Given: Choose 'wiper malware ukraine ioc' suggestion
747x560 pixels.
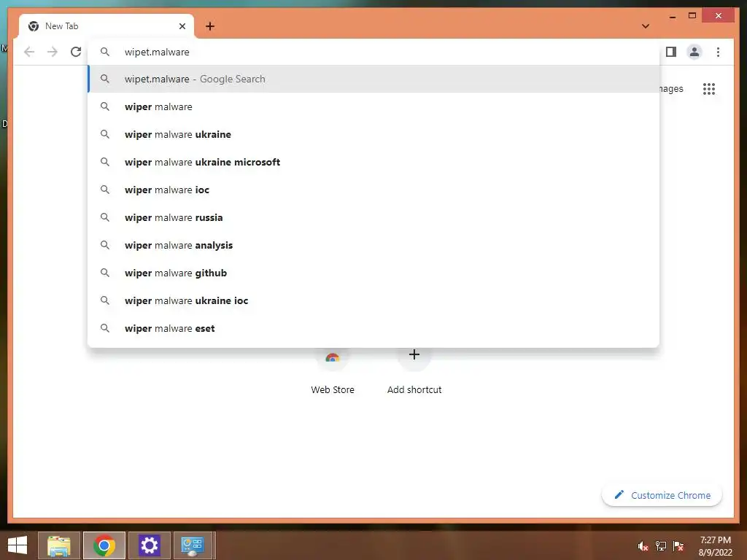Looking at the screenshot, I should (x=374, y=300).
